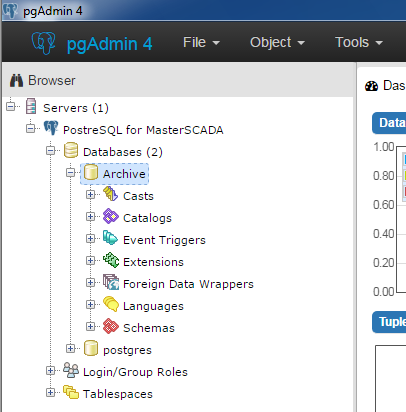
Task: Expand the Casts node
Action: 91,195
